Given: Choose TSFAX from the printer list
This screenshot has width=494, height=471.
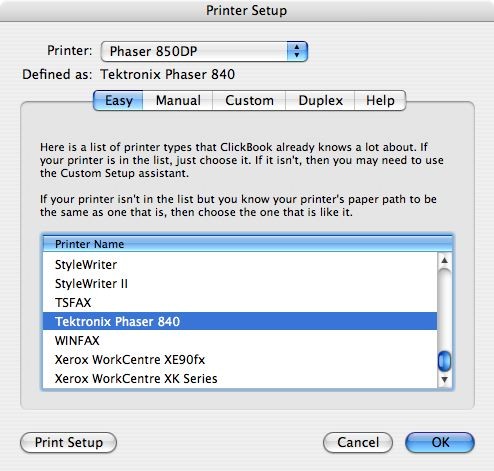Looking at the screenshot, I should click(240, 303).
